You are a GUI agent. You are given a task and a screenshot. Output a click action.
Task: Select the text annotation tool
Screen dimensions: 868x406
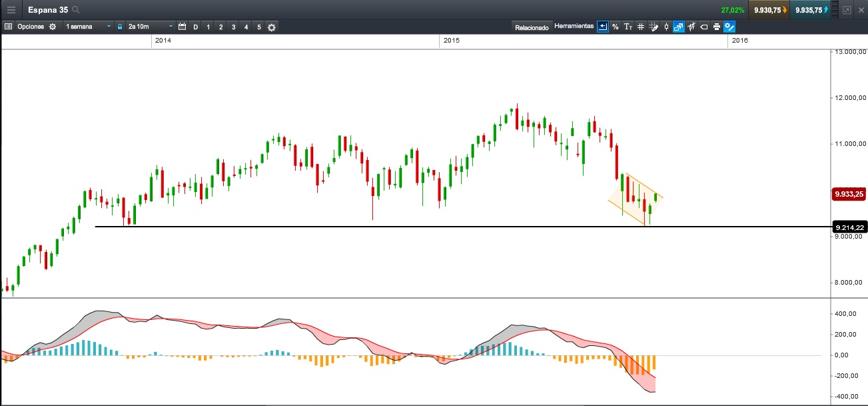(628, 27)
